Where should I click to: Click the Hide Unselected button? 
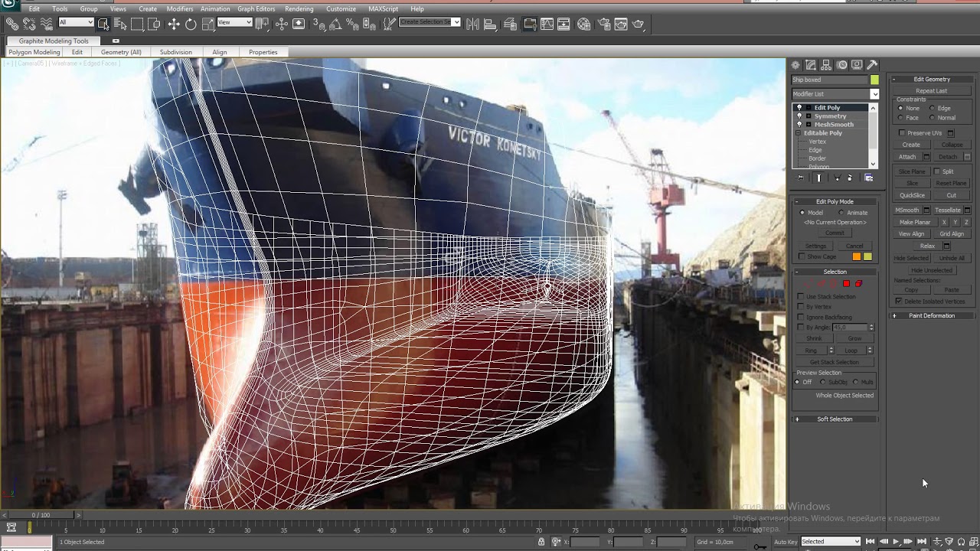(932, 270)
